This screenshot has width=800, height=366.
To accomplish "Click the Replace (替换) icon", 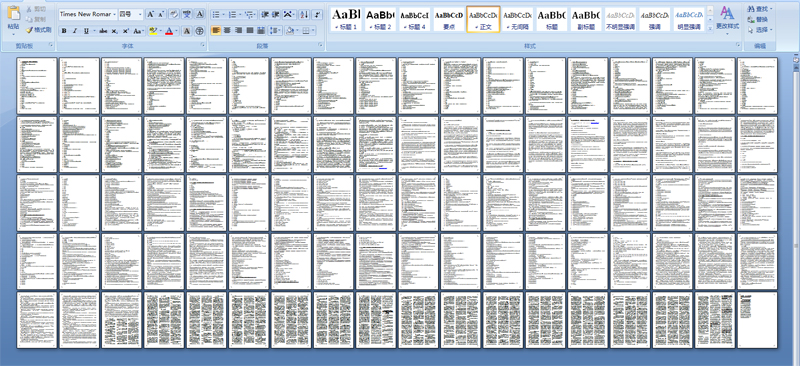I will 751,19.
